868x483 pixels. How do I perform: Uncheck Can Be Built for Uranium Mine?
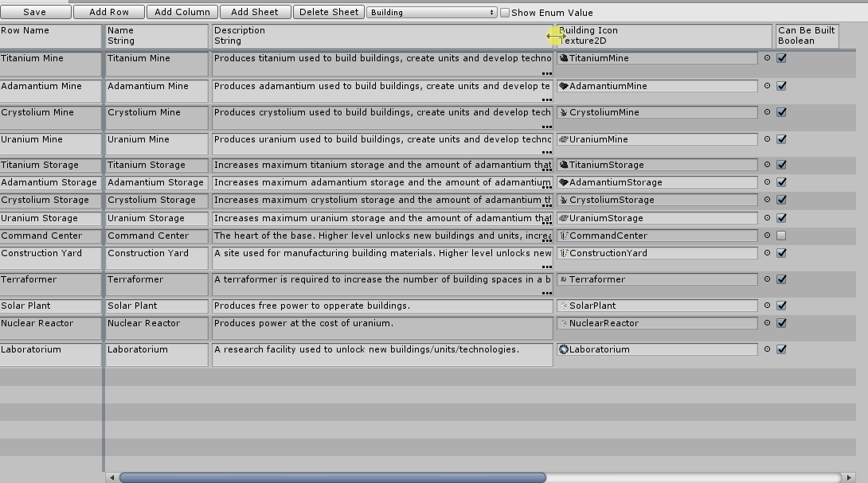pos(781,139)
